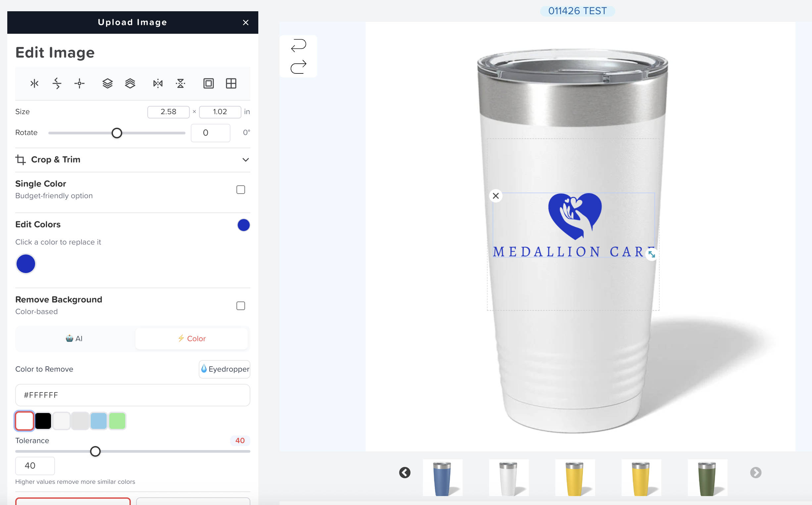Screen dimensions: 812x505
Task: Enable the Single Color budget option
Action: coord(240,189)
